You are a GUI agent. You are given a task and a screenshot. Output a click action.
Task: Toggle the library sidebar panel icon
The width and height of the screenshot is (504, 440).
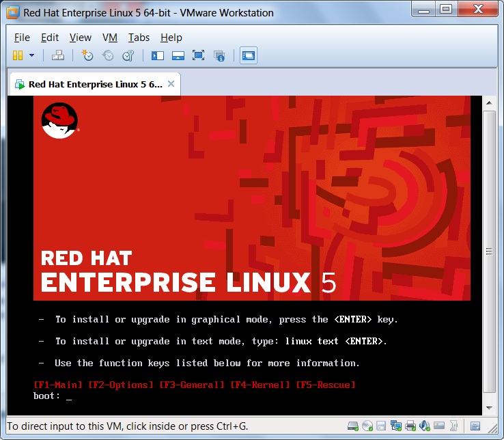click(x=158, y=55)
